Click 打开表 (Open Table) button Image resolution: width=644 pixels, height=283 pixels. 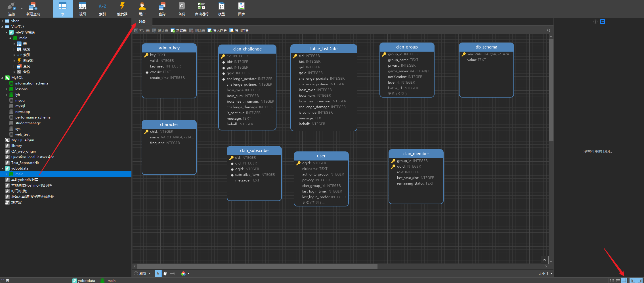142,30
